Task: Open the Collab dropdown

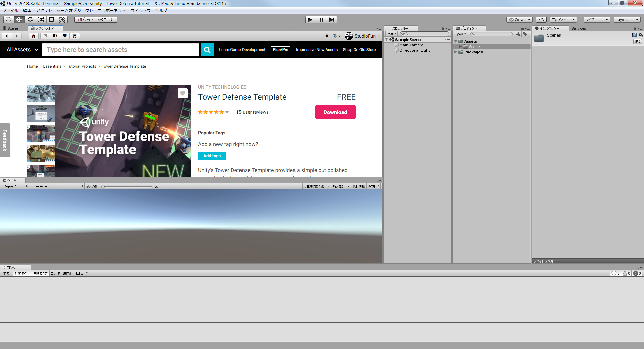Action: point(520,20)
